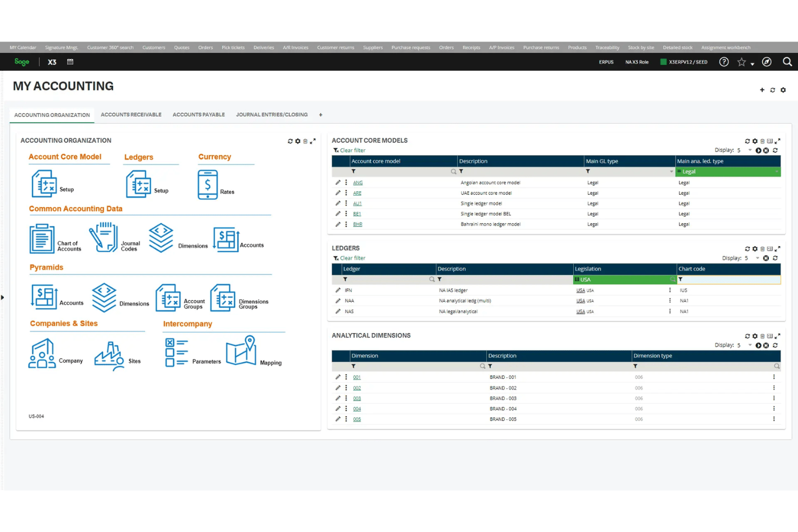Screen dimensions: 798x532
Task: Open settings gear of Account Core Models widget
Action: (x=755, y=141)
